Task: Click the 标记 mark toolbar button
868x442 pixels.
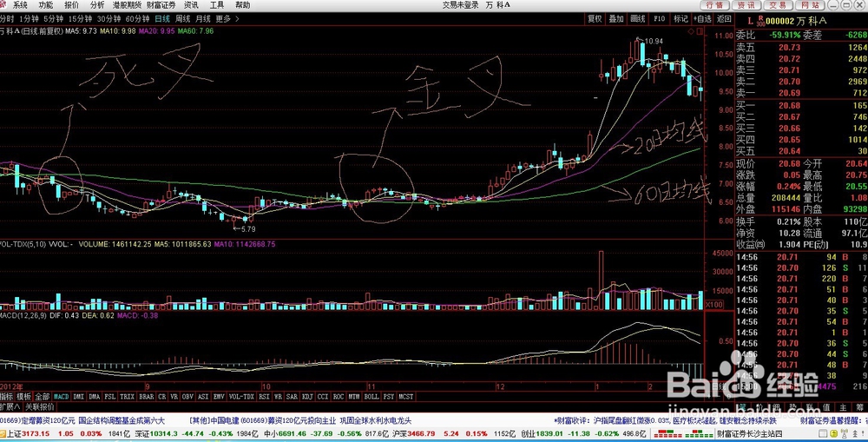Action: click(681, 19)
